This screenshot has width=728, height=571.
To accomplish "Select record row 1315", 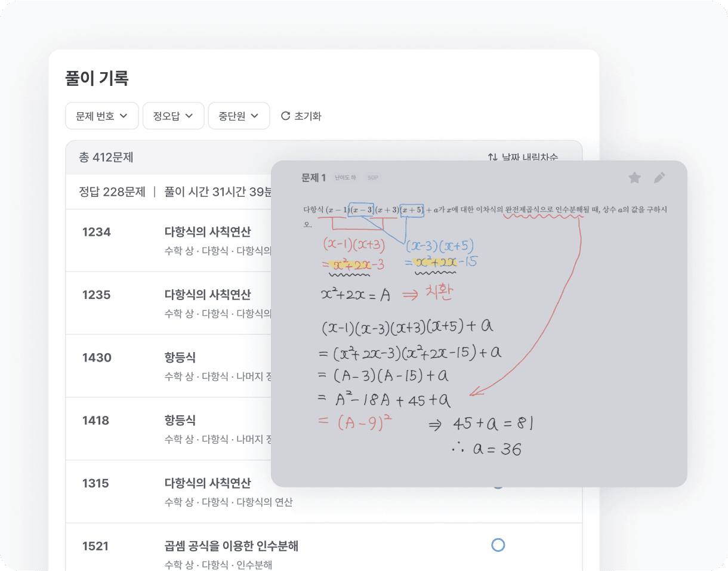I will pyautogui.click(x=323, y=492).
